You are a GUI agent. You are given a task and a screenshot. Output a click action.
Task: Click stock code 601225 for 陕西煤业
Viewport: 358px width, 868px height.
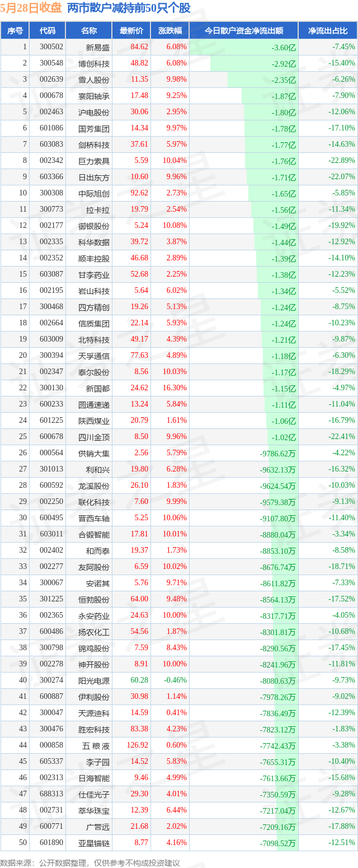pos(51,421)
